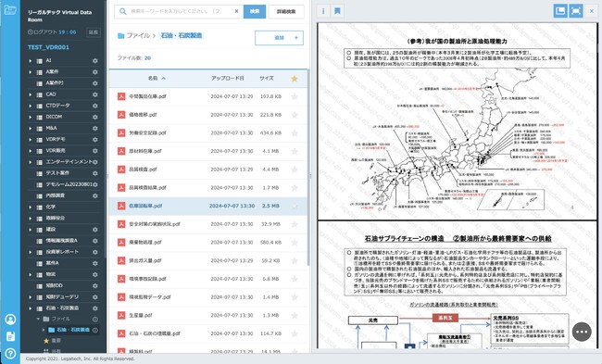Open advanced search (詳細検索) button

[x=286, y=11]
